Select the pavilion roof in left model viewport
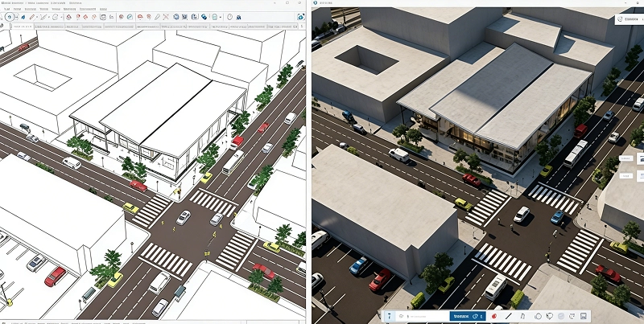Screen dimensions: 644x324 (158, 108)
